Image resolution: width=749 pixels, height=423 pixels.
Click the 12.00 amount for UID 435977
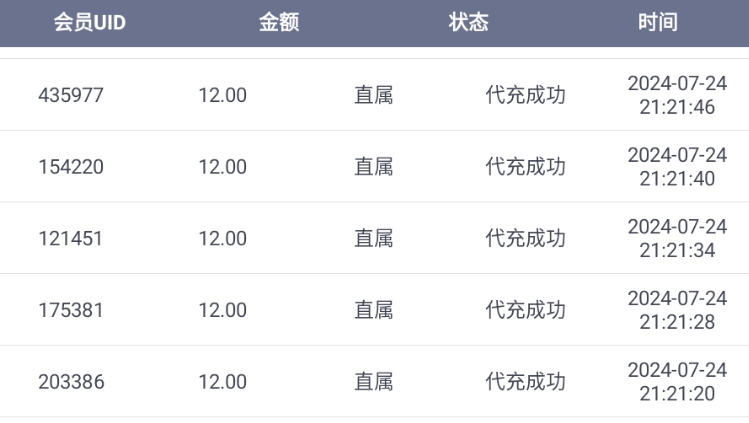point(222,95)
